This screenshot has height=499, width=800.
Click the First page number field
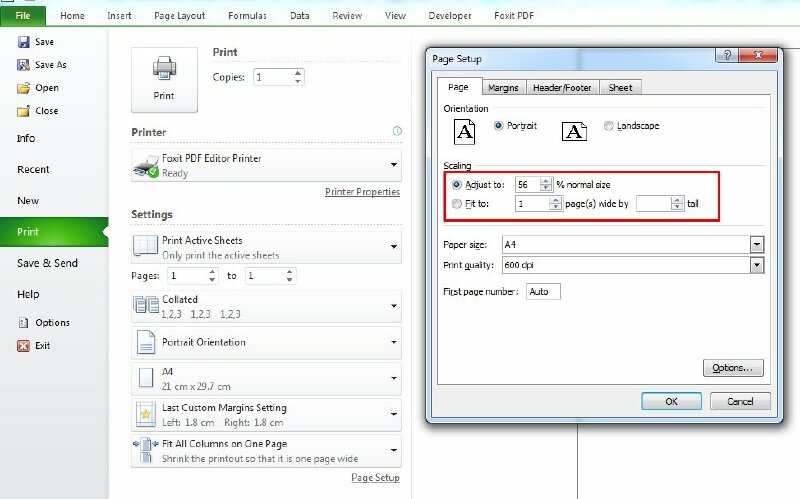pyautogui.click(x=544, y=292)
